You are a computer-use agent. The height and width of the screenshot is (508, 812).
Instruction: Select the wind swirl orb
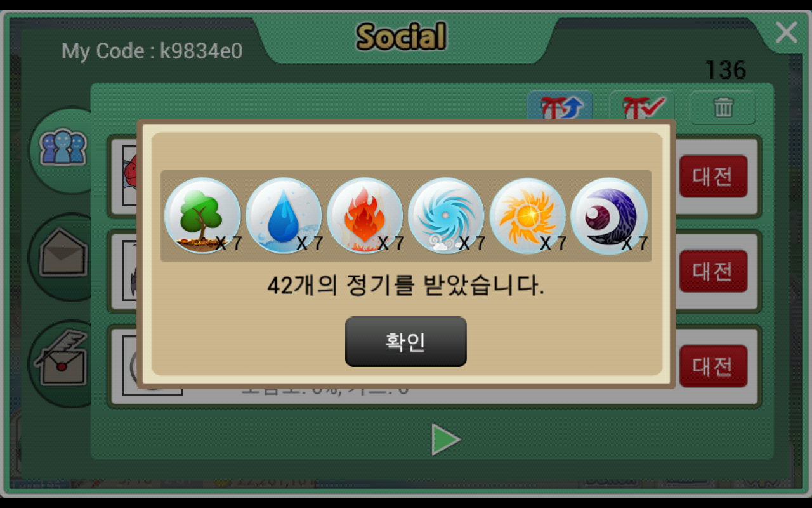pos(446,215)
